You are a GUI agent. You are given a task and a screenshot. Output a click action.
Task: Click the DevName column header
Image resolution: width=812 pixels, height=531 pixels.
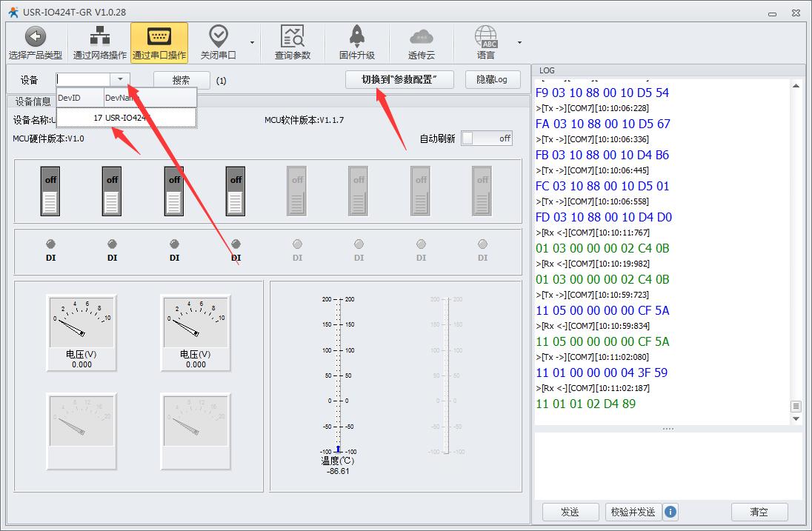pyautogui.click(x=150, y=98)
